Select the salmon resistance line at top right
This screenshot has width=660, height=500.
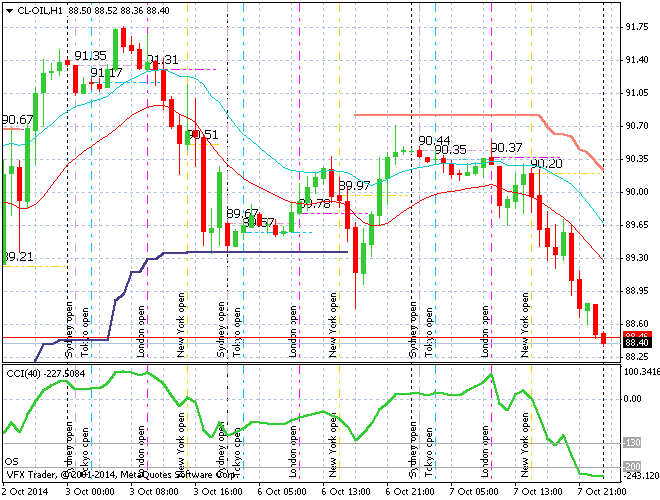click(450, 115)
